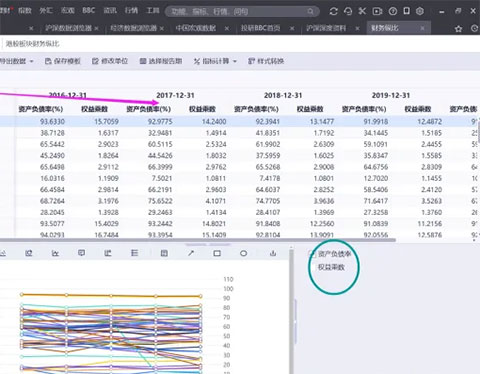
Task: Click the star favorite icon beside tabs
Action: (x=458, y=29)
